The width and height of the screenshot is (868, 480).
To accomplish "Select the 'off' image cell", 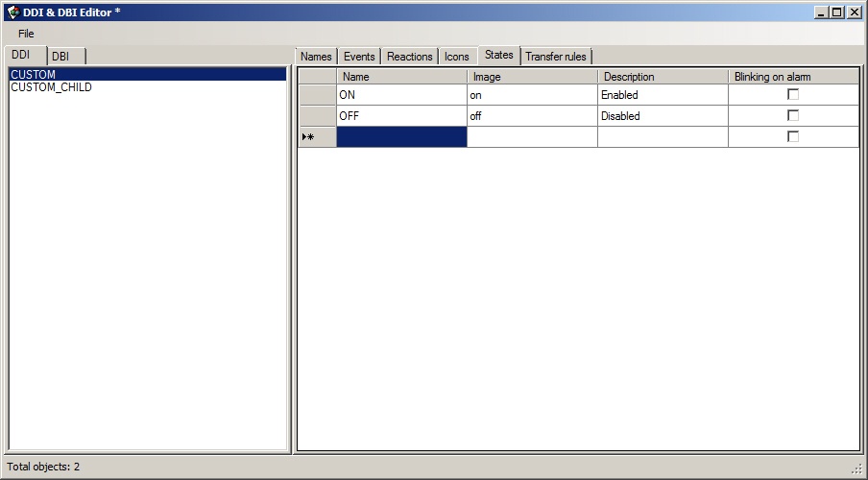I will tap(533, 116).
